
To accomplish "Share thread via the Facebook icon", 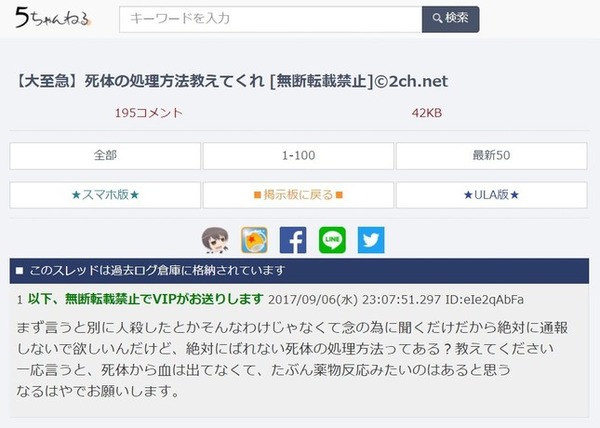I will pos(293,240).
